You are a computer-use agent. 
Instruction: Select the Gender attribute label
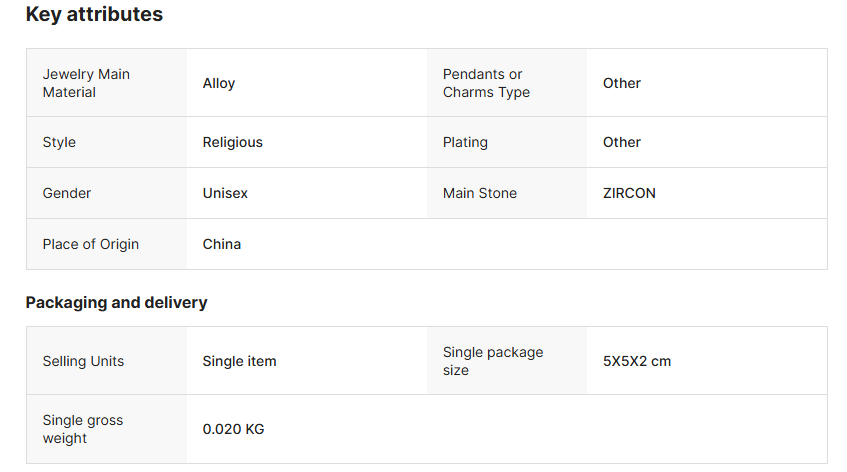(67, 193)
